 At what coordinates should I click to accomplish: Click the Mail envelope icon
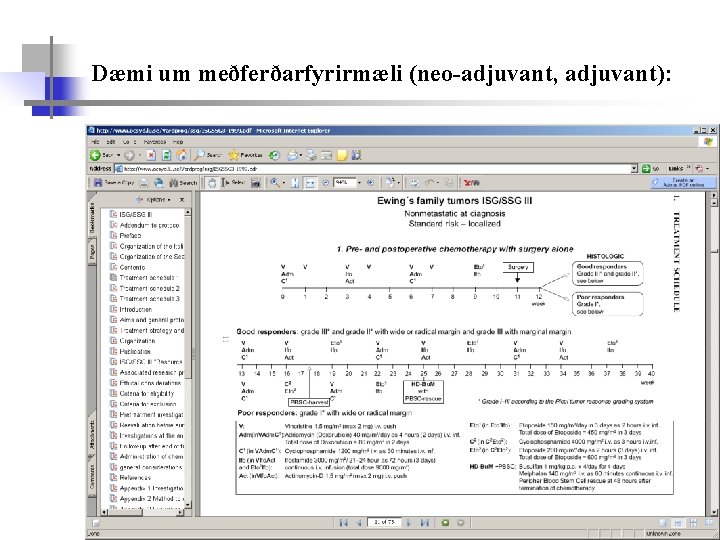[x=292, y=155]
